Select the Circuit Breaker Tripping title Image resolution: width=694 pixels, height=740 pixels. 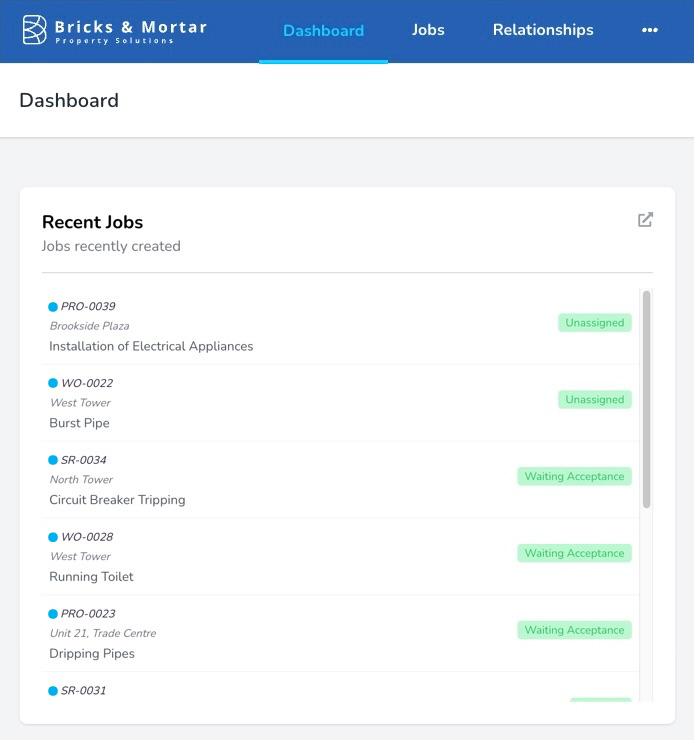click(117, 500)
